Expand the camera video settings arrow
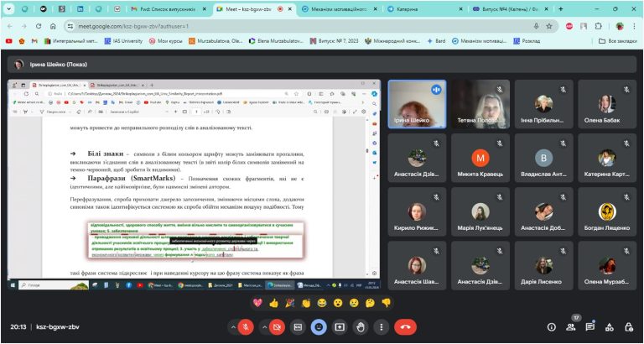 coord(264,327)
